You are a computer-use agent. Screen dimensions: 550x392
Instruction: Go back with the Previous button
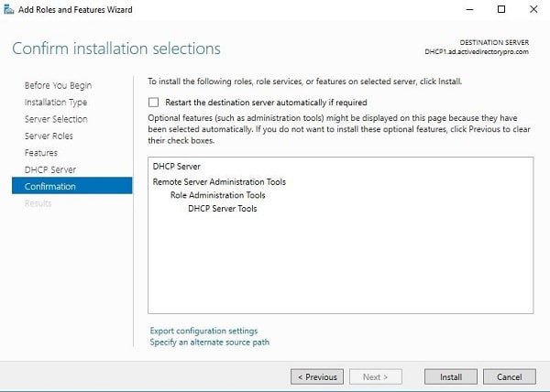tap(317, 377)
